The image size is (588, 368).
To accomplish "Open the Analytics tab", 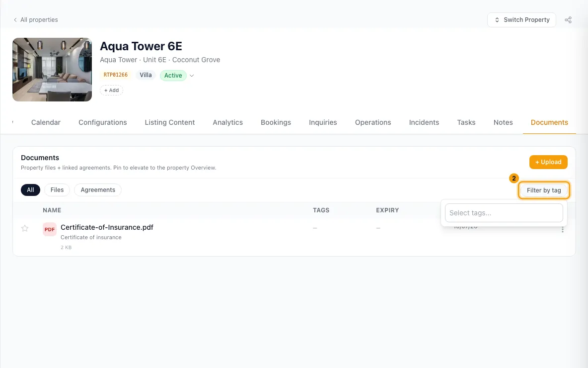I will [x=227, y=122].
